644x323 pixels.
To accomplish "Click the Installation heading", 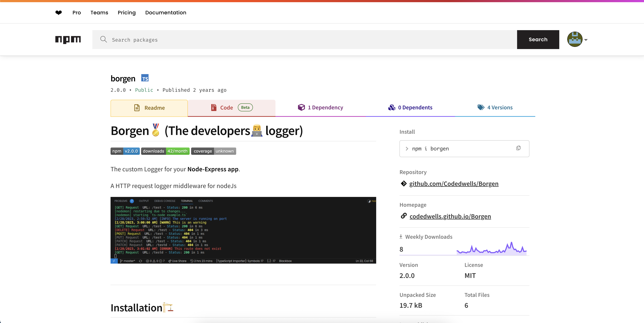I will pos(142,308).
